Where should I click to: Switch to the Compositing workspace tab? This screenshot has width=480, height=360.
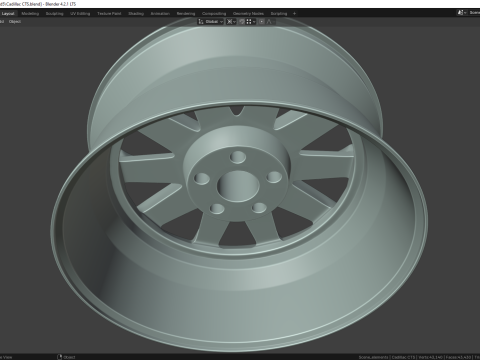click(214, 14)
